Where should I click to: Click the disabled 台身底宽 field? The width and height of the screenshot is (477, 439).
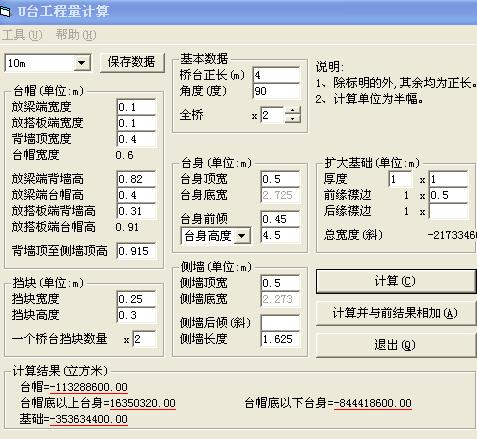[280, 195]
